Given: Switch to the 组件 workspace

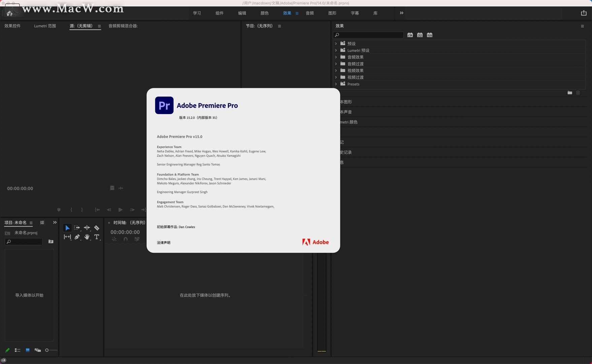Looking at the screenshot, I should 220,13.
